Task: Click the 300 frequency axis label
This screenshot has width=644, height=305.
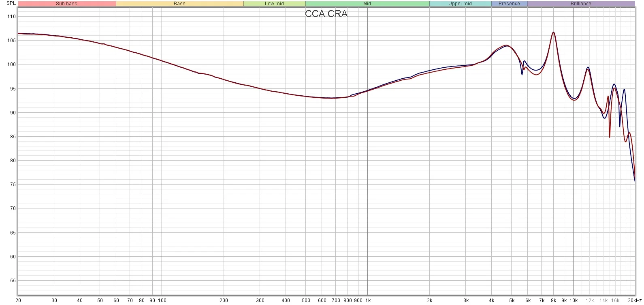Action: tap(260, 301)
